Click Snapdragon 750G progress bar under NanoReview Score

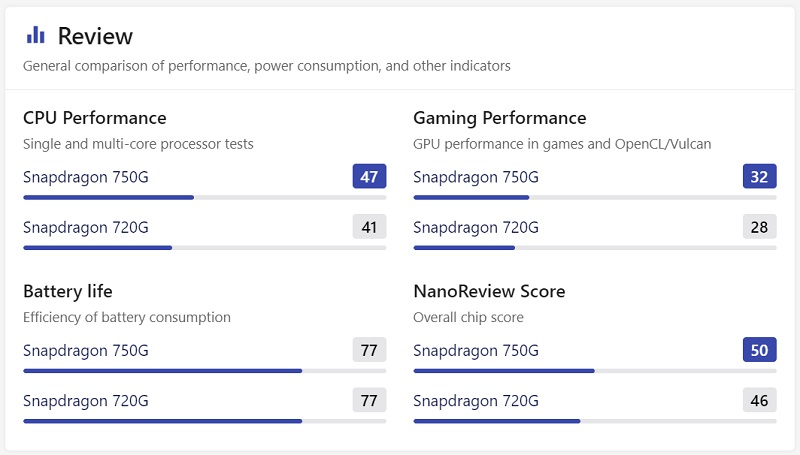point(594,371)
